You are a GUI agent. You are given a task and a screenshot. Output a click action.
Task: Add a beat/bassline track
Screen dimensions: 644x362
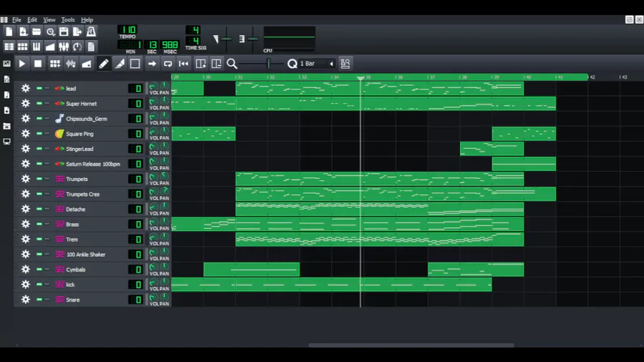point(54,64)
